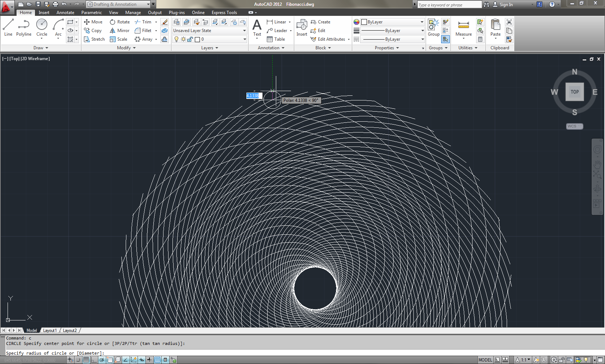Screen dimensions: 605x364
Task: Select the Mirror tool
Action: 120,31
